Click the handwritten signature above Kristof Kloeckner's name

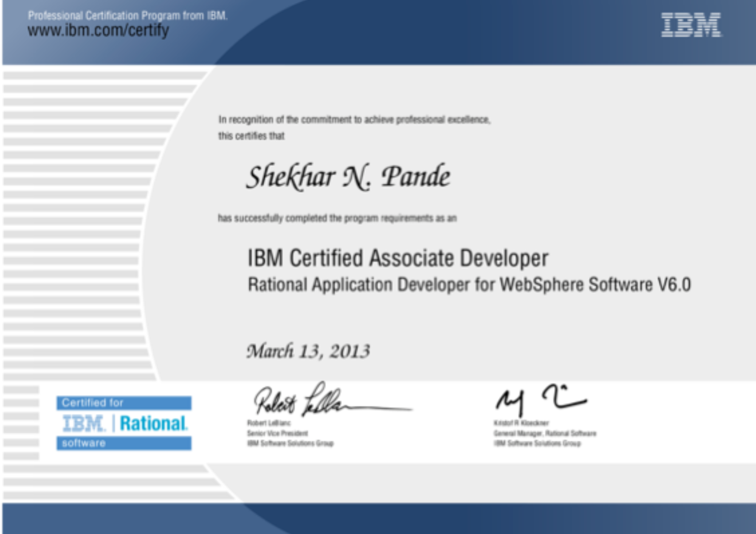541,400
